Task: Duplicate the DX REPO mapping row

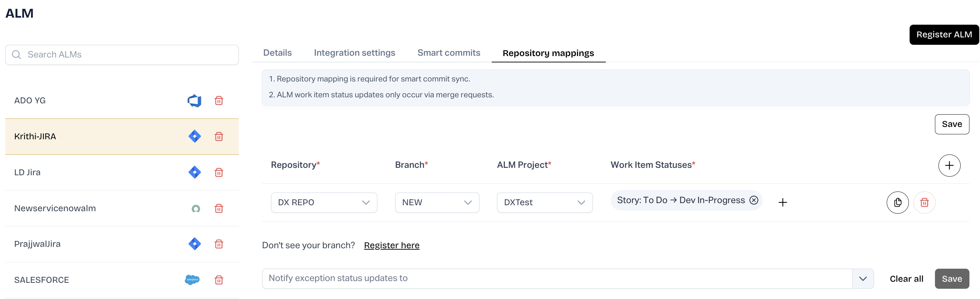Action: (897, 203)
